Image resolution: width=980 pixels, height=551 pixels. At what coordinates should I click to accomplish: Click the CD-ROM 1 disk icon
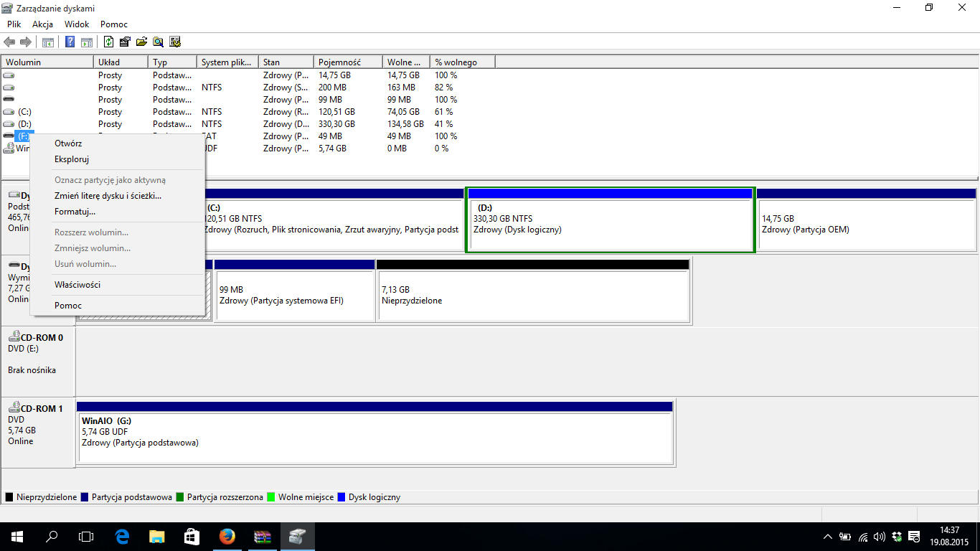14,408
